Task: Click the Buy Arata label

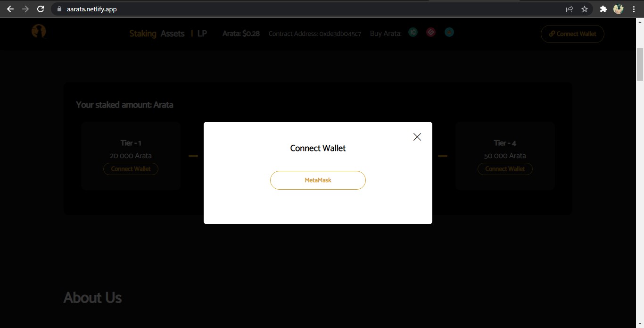Action: 386,34
